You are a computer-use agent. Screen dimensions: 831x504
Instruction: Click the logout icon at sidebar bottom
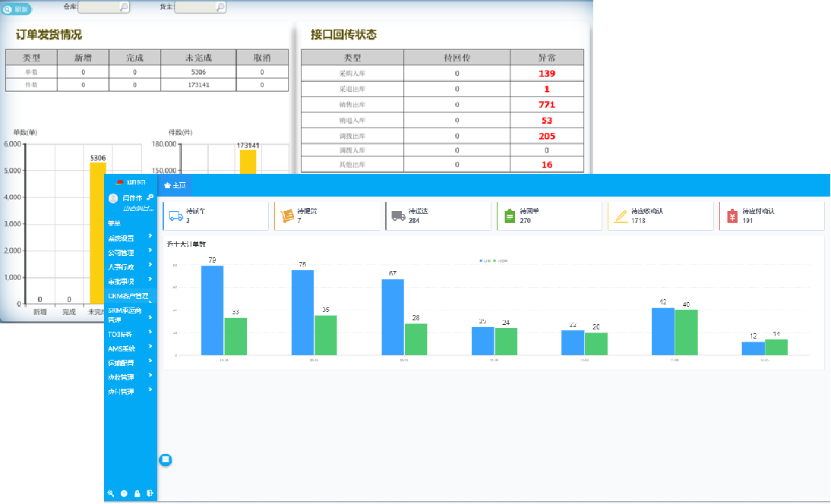coord(150,493)
